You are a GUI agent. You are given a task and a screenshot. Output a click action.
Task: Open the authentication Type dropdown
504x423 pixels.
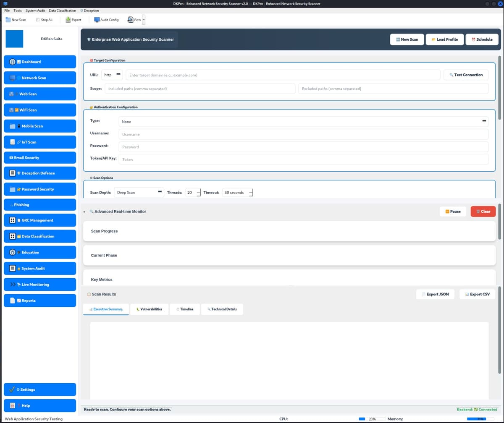coord(303,121)
